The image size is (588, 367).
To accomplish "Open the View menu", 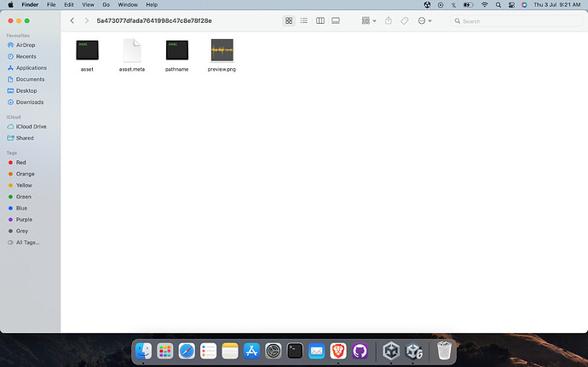I will click(x=88, y=5).
